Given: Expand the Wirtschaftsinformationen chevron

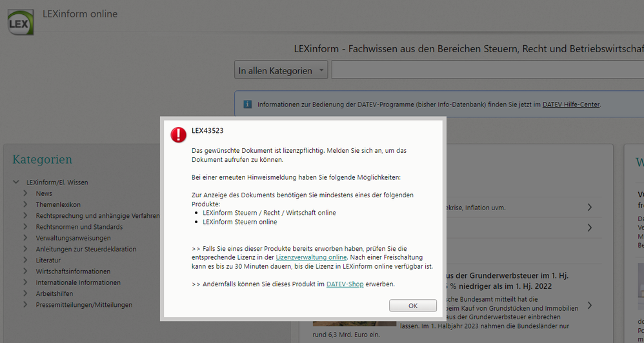Looking at the screenshot, I should pos(25,271).
